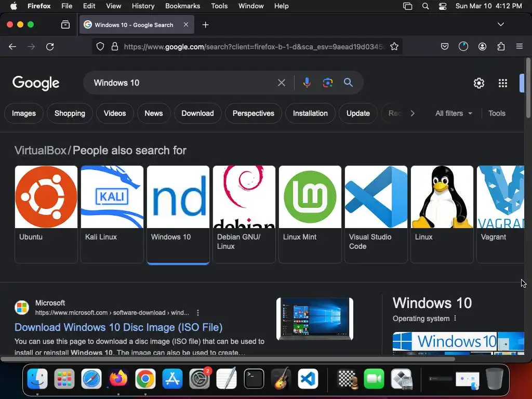Open more options for Microsoft result

pos(198,313)
